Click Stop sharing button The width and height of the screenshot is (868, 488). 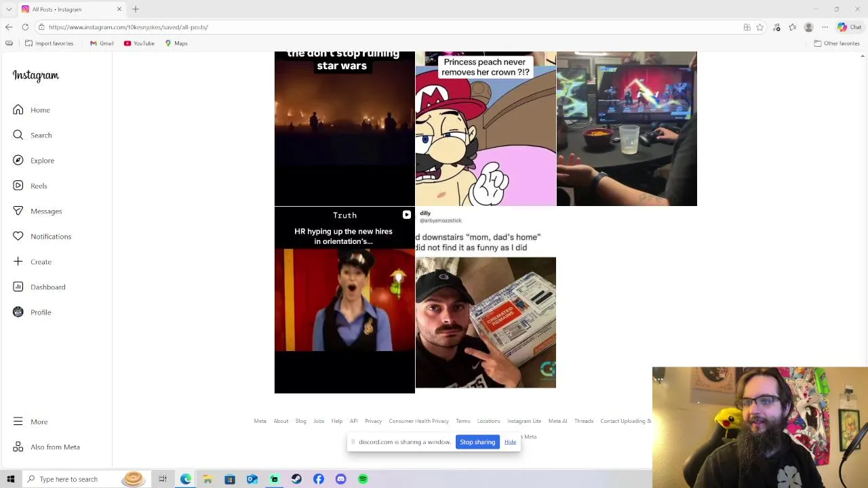pos(477,442)
